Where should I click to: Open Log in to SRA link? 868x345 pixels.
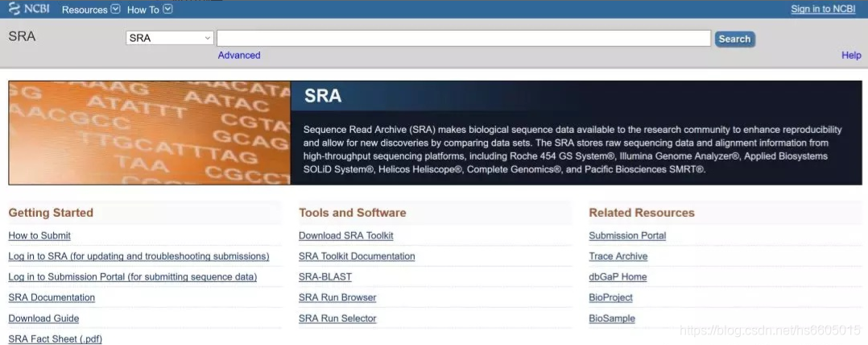coord(138,256)
